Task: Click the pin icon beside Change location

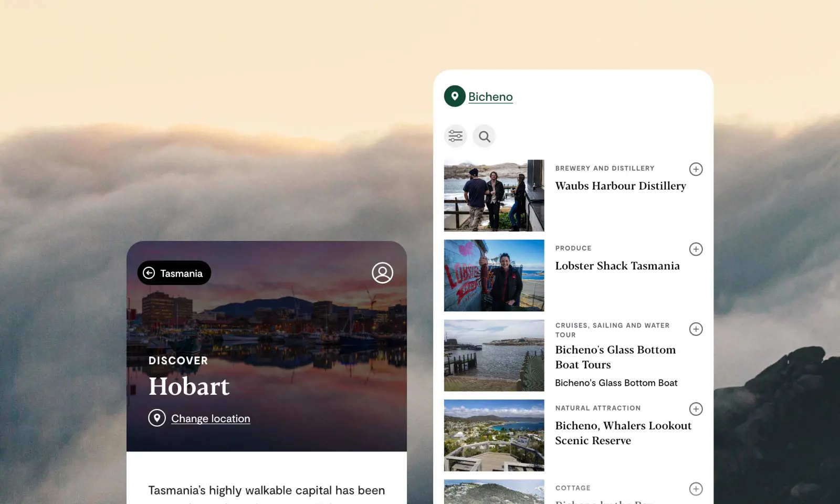Action: coord(157,418)
